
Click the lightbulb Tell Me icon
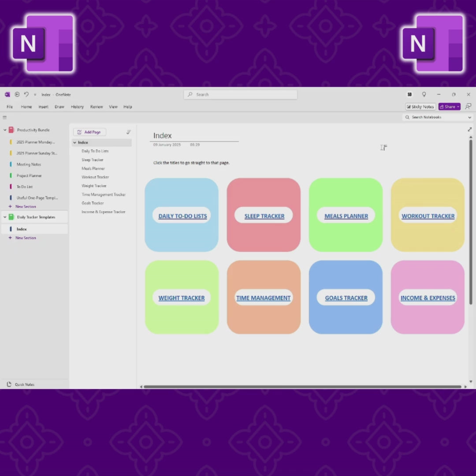(x=424, y=94)
